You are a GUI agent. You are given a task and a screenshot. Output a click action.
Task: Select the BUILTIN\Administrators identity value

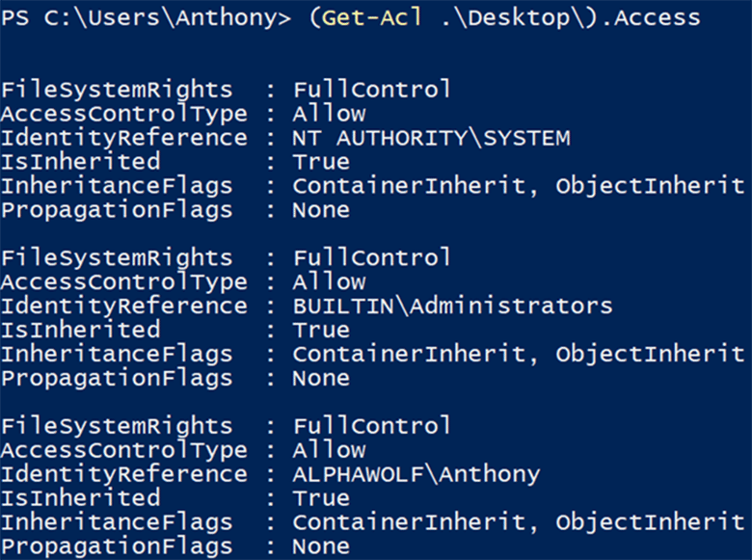pyautogui.click(x=452, y=307)
